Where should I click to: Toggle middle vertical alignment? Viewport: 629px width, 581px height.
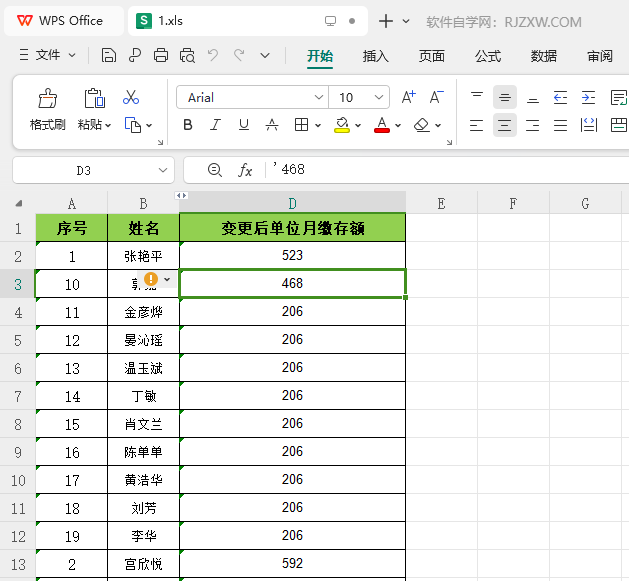pos(505,97)
